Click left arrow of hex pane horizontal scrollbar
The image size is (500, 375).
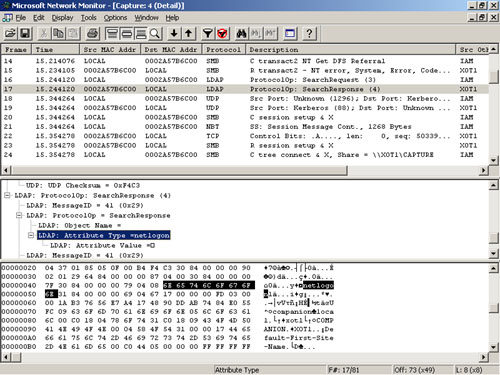pyautogui.click(x=6, y=357)
